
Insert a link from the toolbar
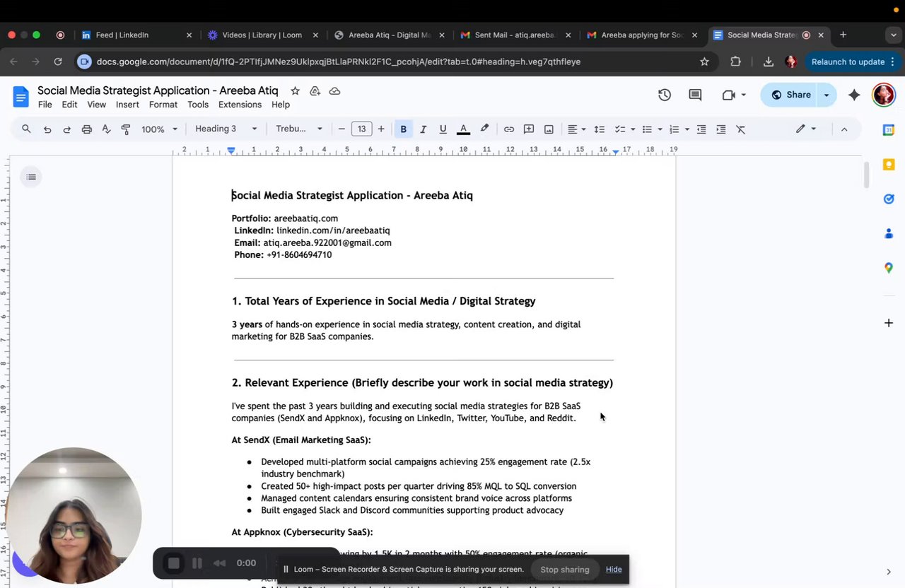(x=509, y=129)
